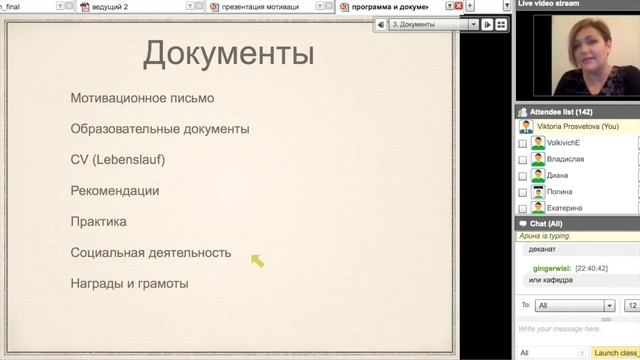Click the 'Мотивационное письмо' slide item

coord(142,98)
